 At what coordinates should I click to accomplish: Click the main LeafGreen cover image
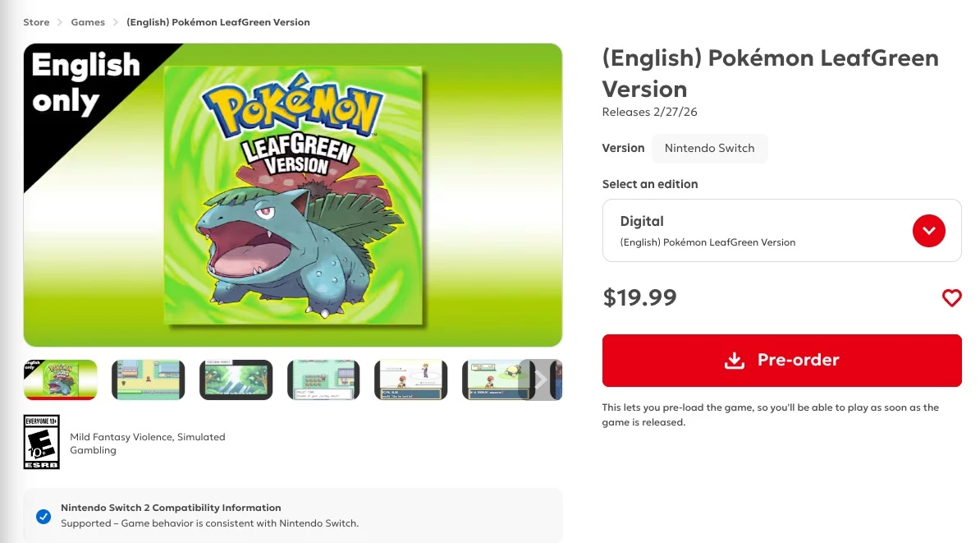(293, 195)
